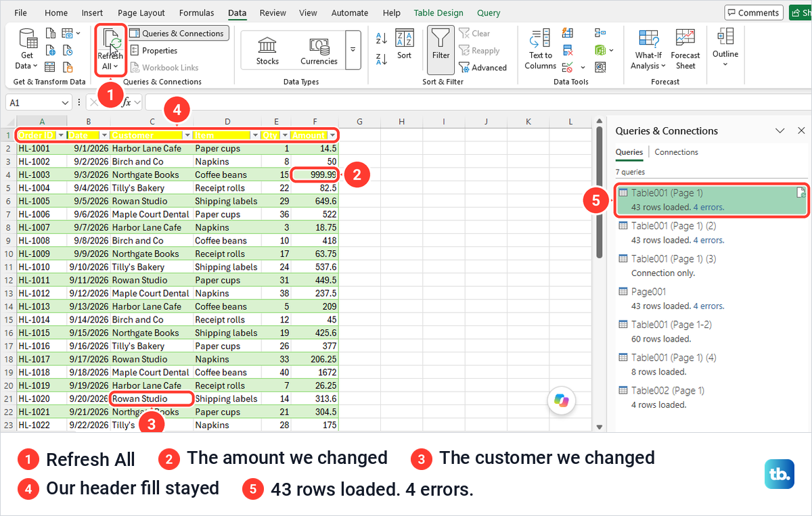Click the floating Copilot icon

pos(562,400)
